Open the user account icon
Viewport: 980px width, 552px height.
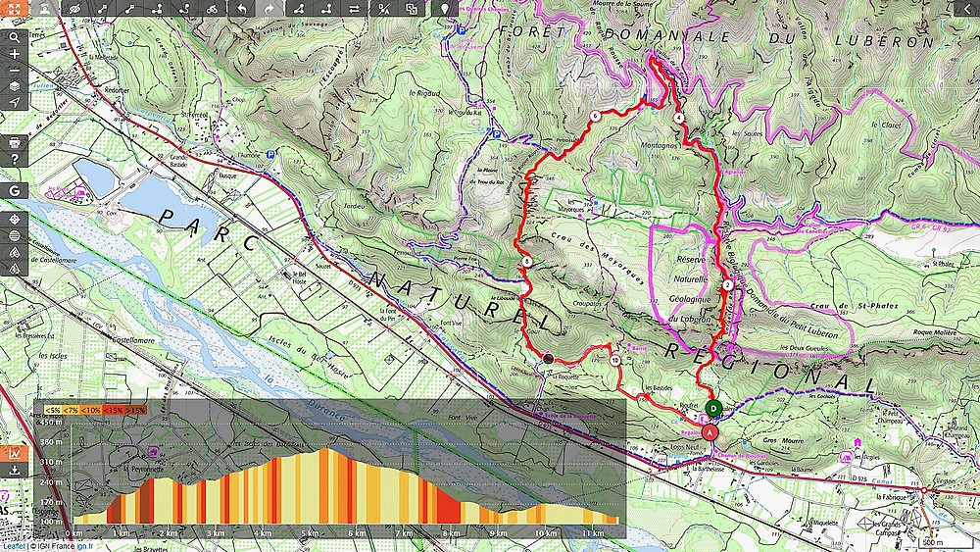coord(44,8)
